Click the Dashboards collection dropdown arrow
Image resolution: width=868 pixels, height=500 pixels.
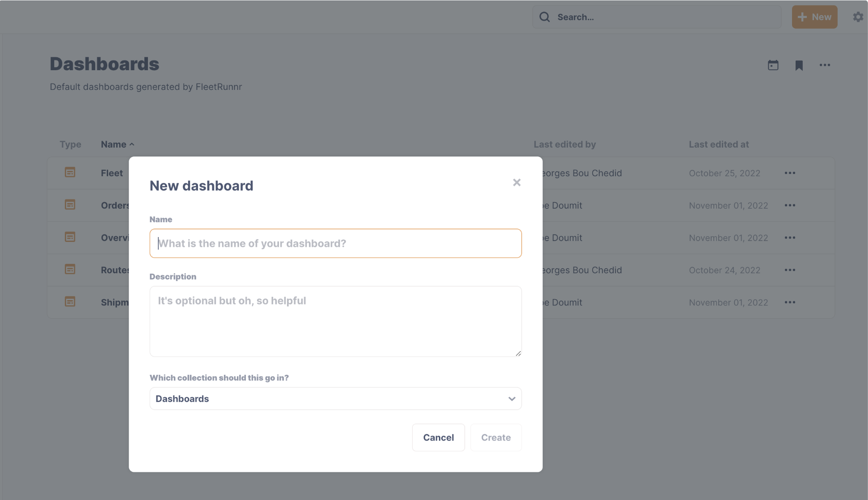click(x=511, y=398)
